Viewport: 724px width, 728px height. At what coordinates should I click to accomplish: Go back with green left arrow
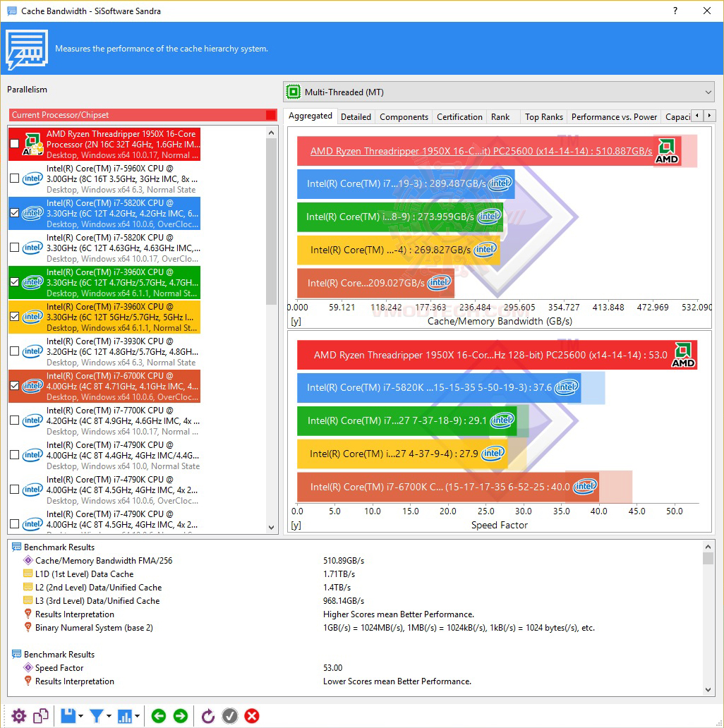(x=159, y=716)
